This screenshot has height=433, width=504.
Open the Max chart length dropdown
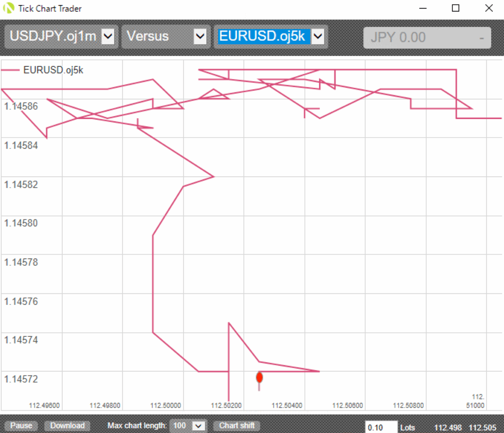click(x=198, y=426)
